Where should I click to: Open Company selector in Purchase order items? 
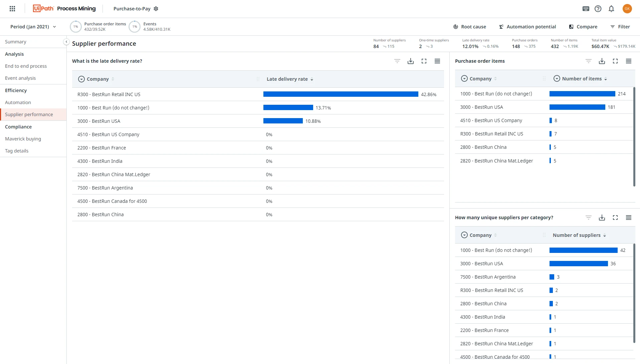pos(464,79)
